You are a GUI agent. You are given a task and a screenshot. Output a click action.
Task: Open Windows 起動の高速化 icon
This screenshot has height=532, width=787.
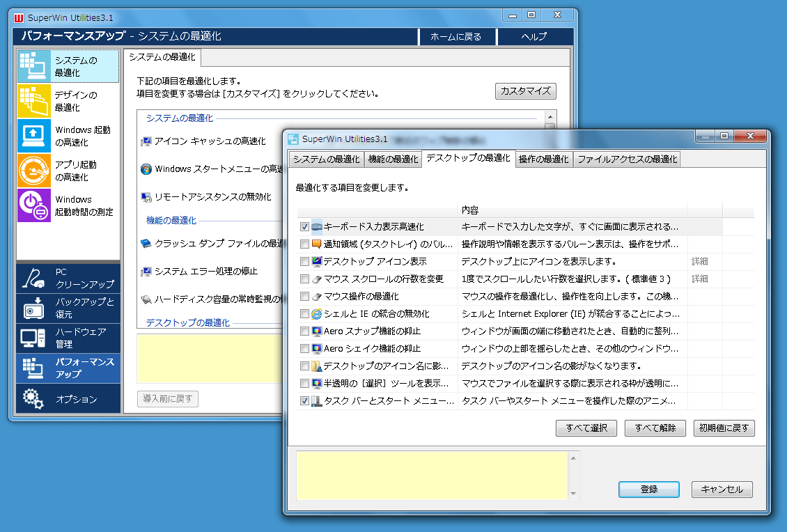[35, 136]
